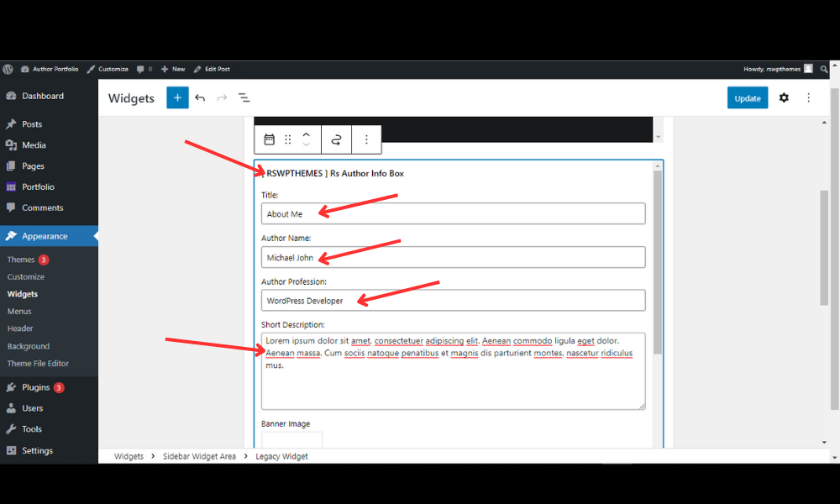Click the block drag handle
Viewport: 840px width, 504px height.
(x=287, y=139)
